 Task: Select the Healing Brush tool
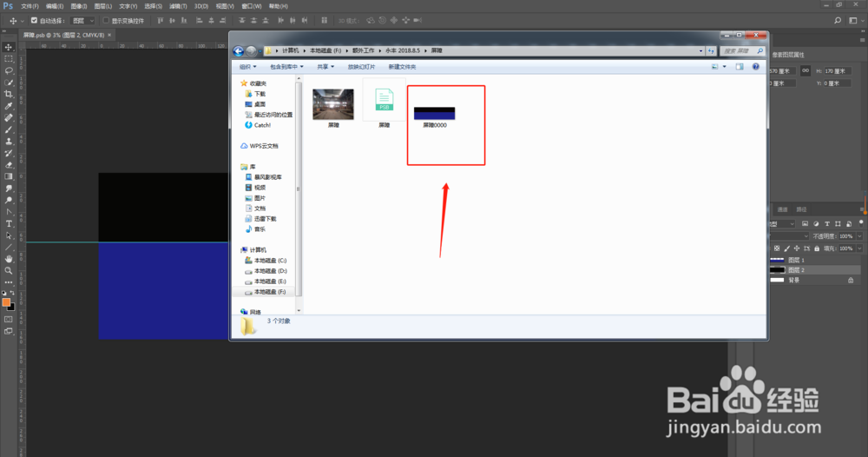pyautogui.click(x=9, y=118)
